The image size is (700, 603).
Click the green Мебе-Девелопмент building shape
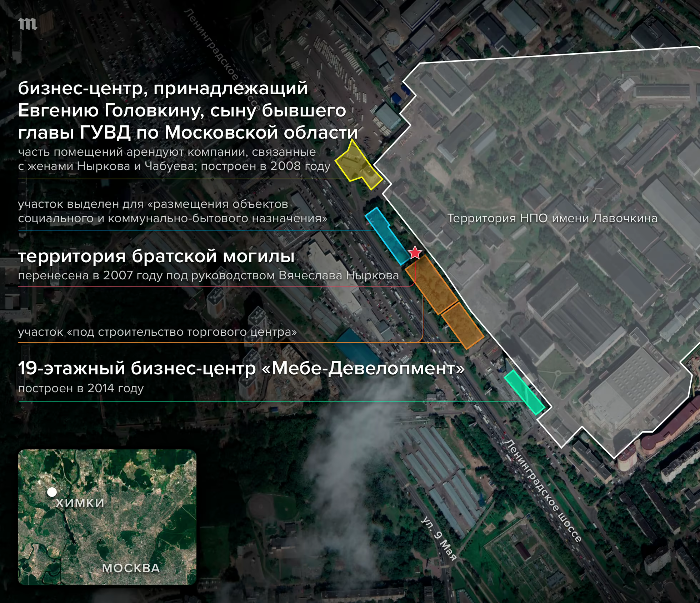point(524,392)
